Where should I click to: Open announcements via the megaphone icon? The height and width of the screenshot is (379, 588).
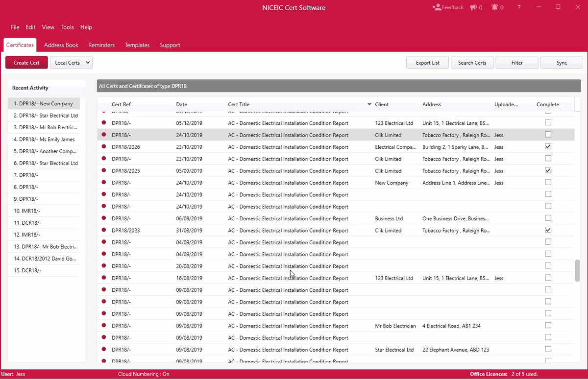coord(473,7)
